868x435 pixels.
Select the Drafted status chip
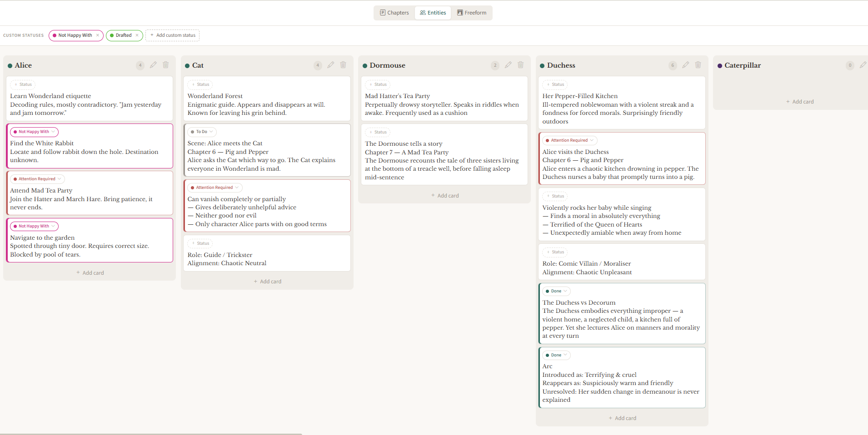coord(124,35)
